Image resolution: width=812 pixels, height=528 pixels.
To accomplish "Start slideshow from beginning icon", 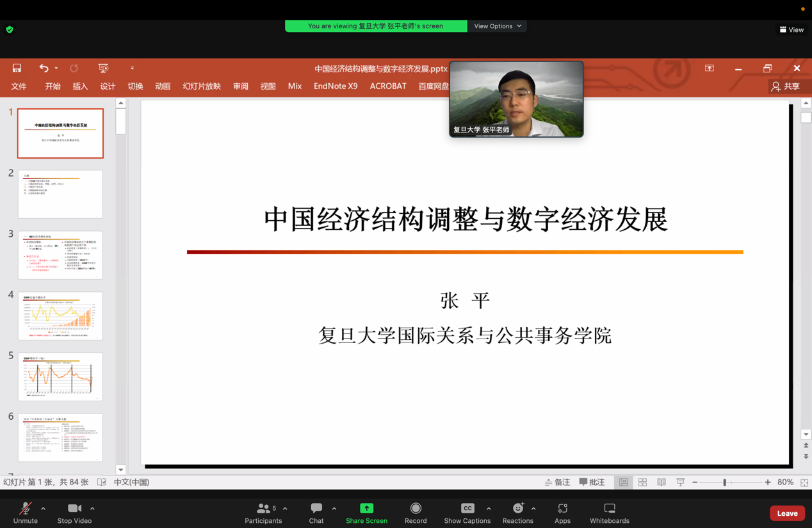I will [x=103, y=68].
